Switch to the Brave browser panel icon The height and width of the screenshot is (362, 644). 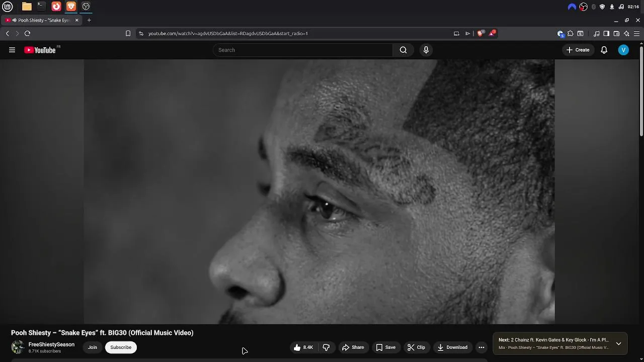tap(71, 7)
